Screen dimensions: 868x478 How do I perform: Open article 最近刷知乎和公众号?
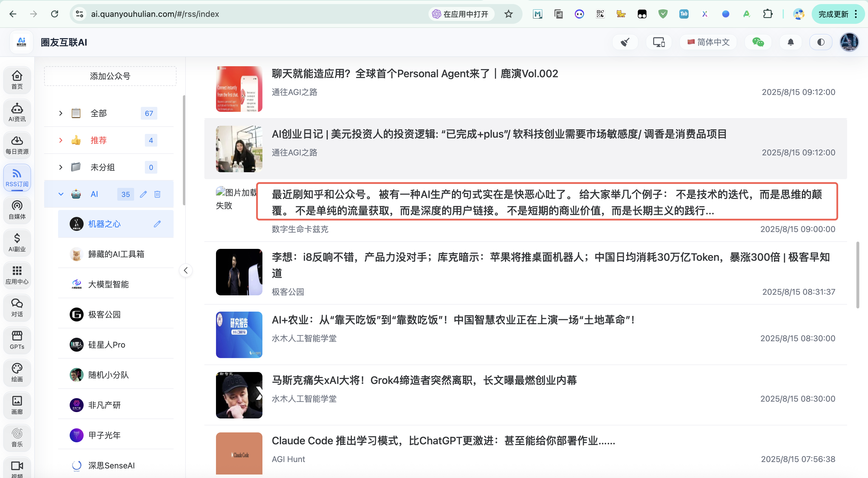coord(547,202)
